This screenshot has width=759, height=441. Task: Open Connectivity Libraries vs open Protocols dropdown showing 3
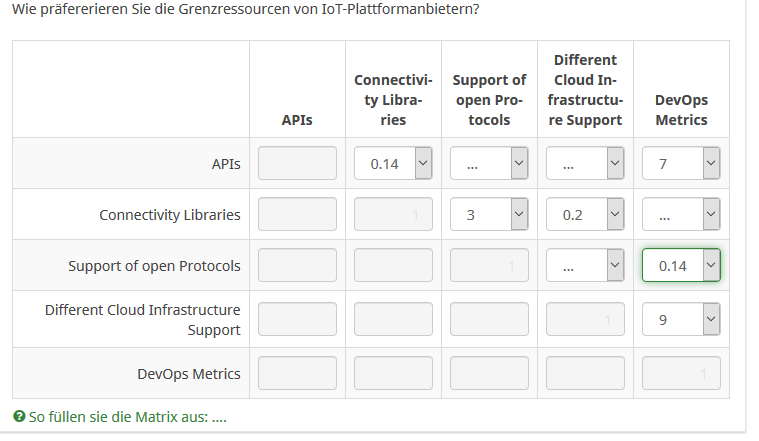pyautogui.click(x=489, y=214)
